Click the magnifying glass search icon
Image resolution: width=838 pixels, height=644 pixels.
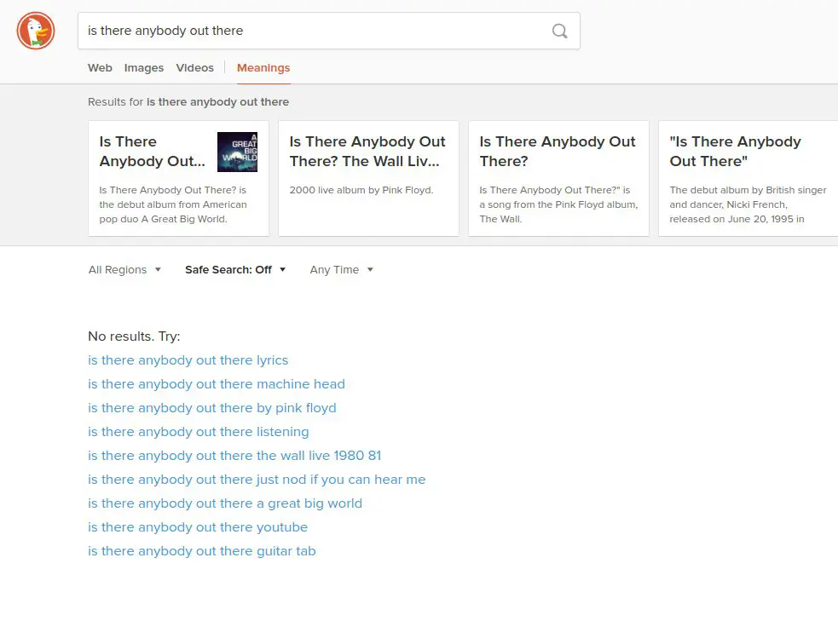559,31
